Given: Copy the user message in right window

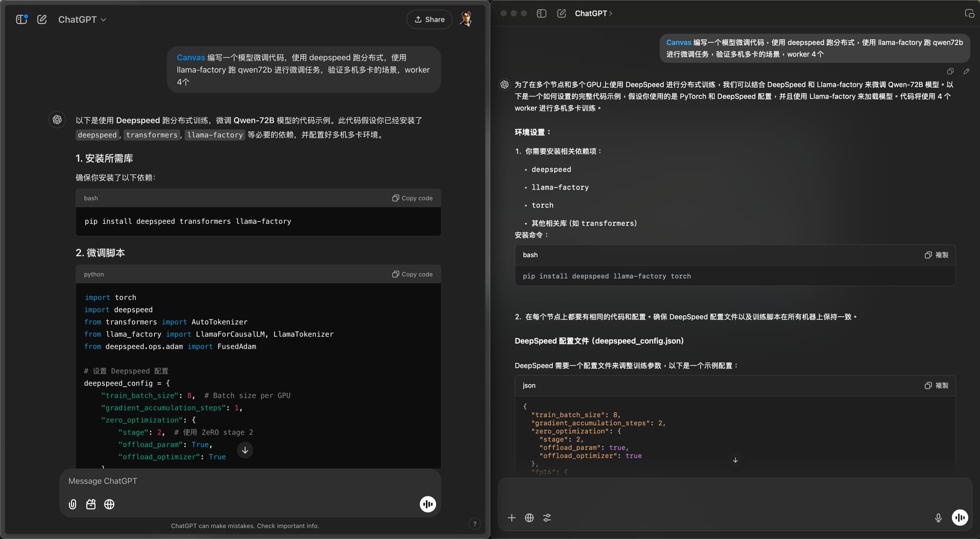Looking at the screenshot, I should tap(950, 71).
